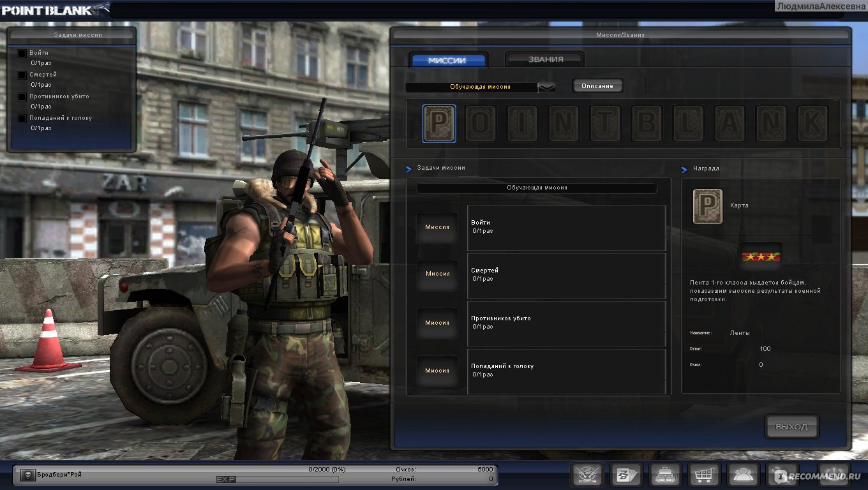Screen dimensions: 868x490
Task: Click Миссия button beside Противников убито
Action: coord(437,323)
